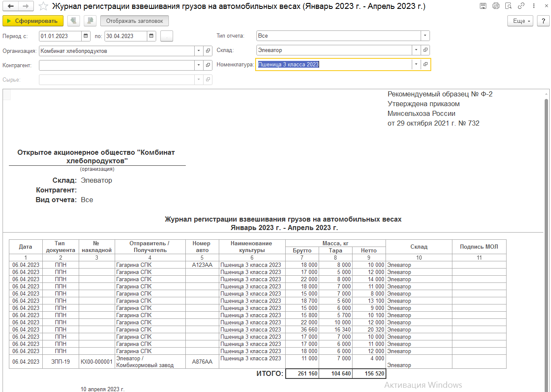Viewport: 551px width, 392px height.
Task: Open the Организация item with its open icon
Action: coord(208,51)
